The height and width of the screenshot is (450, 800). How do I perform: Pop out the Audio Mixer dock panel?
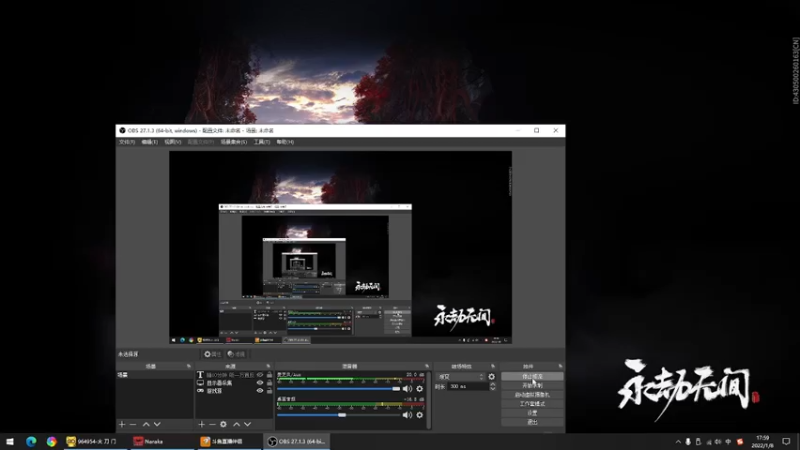(x=427, y=366)
